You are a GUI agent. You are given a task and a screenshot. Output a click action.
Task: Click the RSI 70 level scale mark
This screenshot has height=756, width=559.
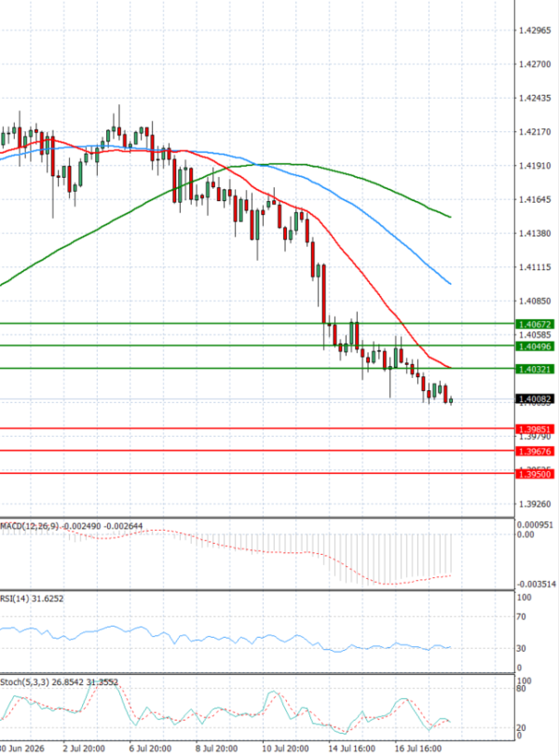tap(521, 616)
